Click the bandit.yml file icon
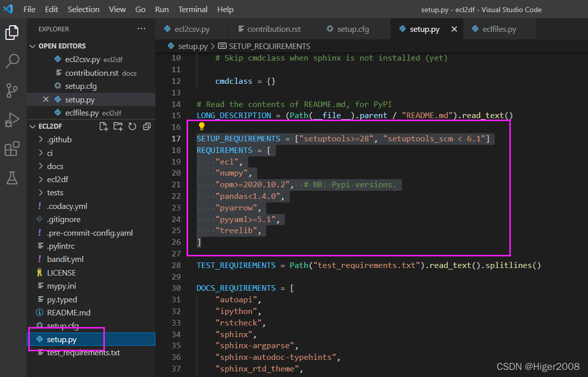This screenshot has height=377, width=588. tap(39, 259)
